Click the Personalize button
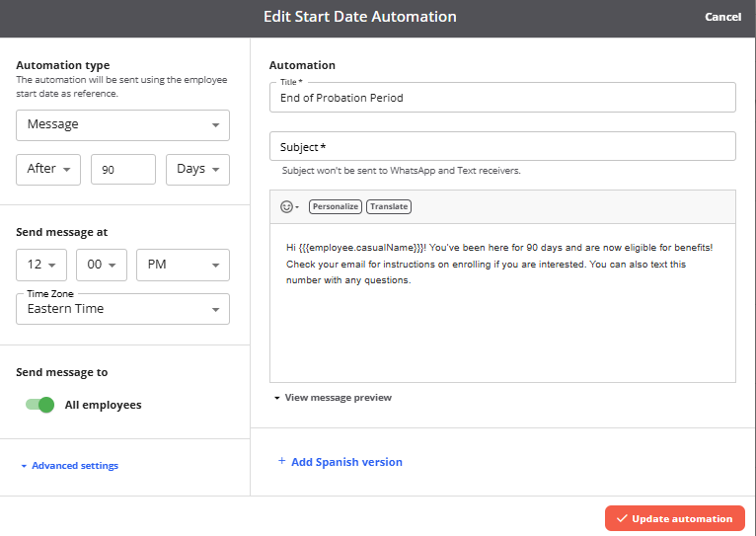The image size is (756, 536). point(336,206)
